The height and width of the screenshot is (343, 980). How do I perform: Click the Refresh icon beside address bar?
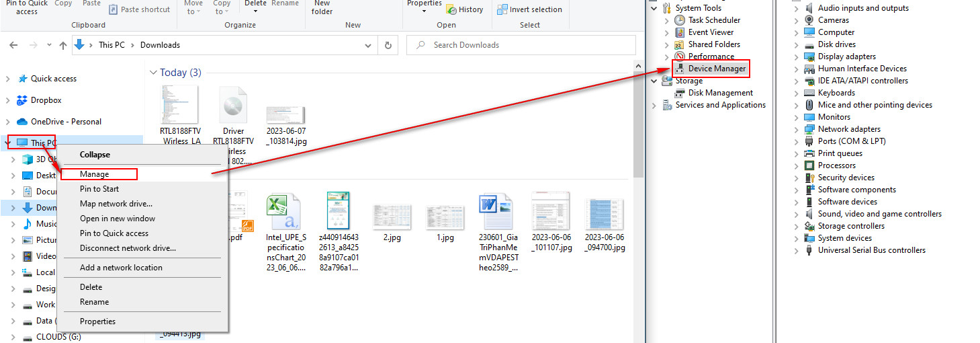point(388,45)
